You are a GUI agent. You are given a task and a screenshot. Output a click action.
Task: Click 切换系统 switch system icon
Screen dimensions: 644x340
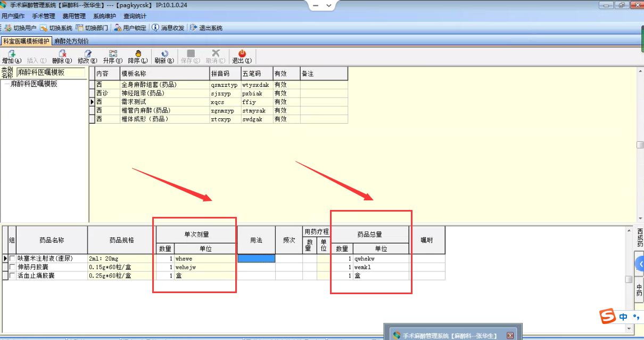(x=44, y=28)
